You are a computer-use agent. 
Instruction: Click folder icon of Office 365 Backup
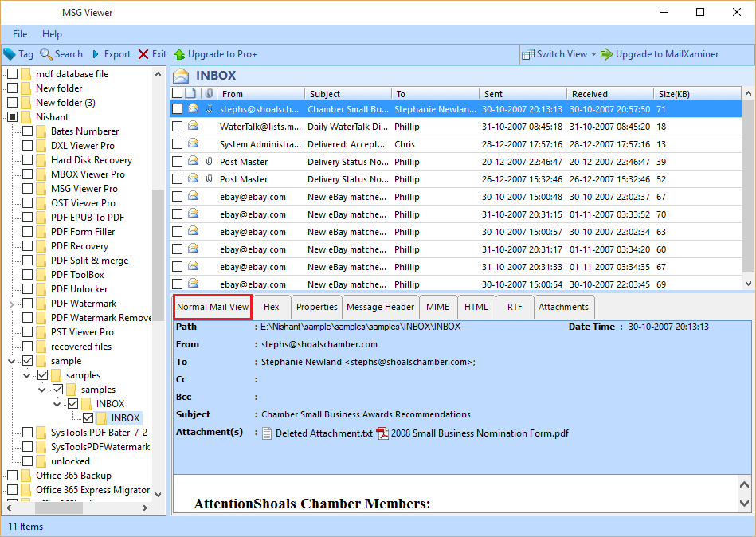point(26,476)
